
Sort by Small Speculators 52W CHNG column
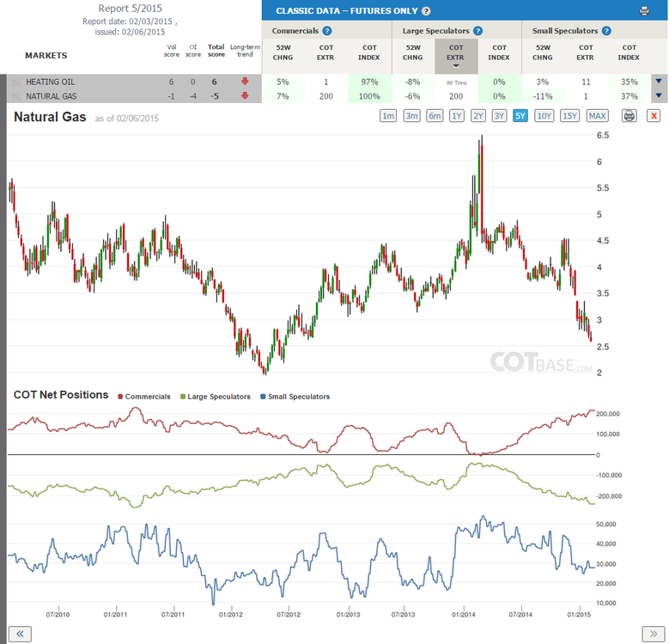tap(543, 52)
